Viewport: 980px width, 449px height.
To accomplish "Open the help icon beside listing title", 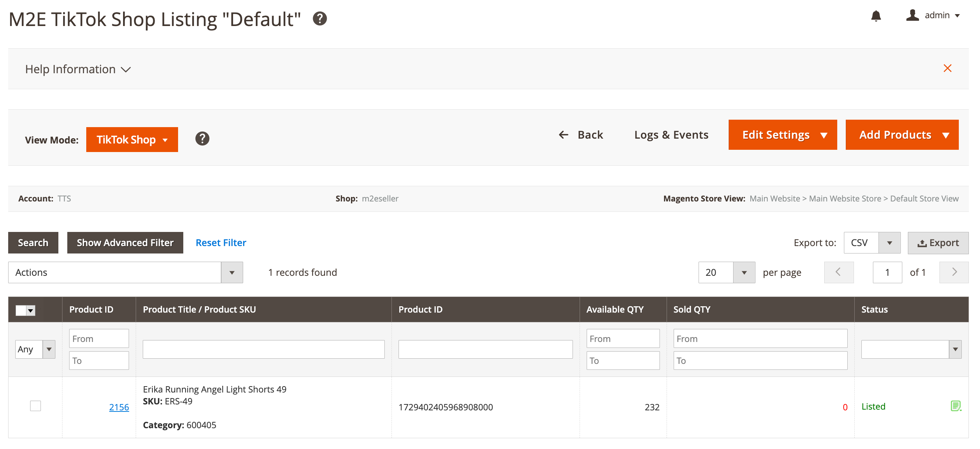I will pyautogui.click(x=320, y=19).
